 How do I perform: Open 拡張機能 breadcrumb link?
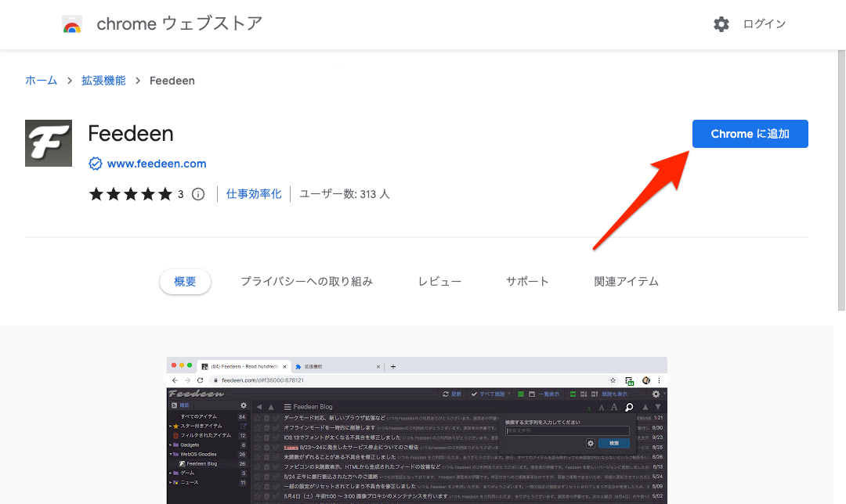click(103, 81)
